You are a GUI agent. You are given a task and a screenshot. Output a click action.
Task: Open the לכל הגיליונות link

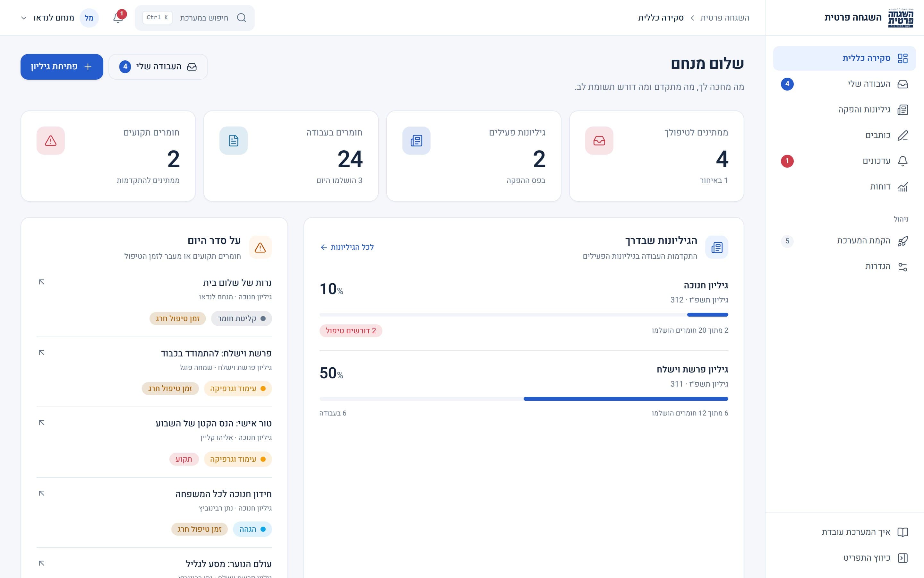[347, 247]
